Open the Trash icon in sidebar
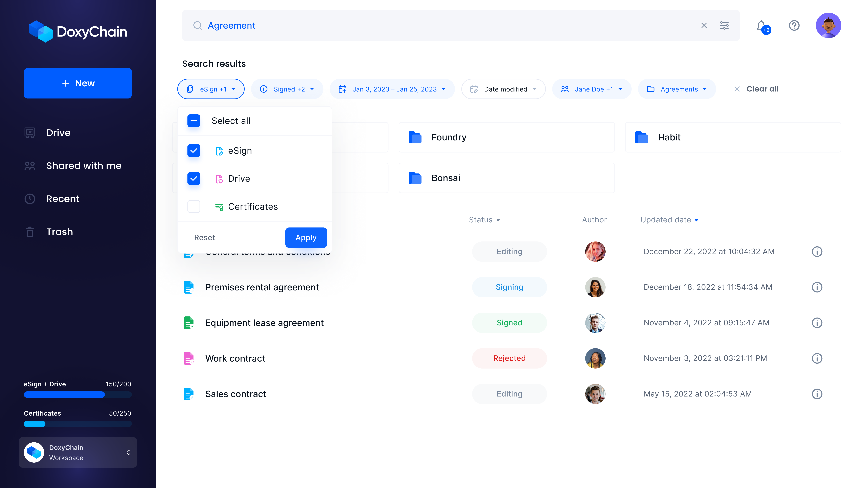 click(30, 232)
